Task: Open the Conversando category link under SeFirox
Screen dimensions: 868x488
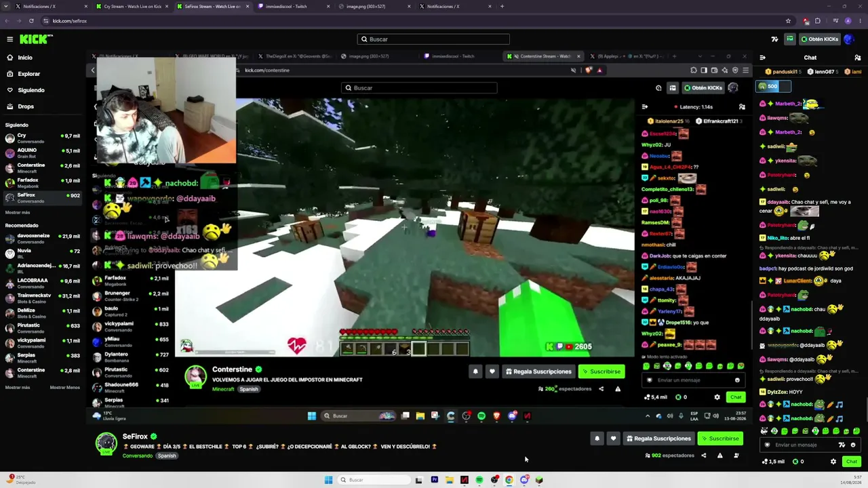Action: [138, 455]
